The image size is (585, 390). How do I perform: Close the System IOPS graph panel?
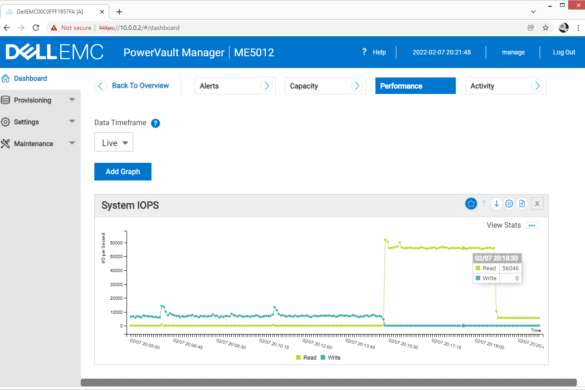point(537,204)
